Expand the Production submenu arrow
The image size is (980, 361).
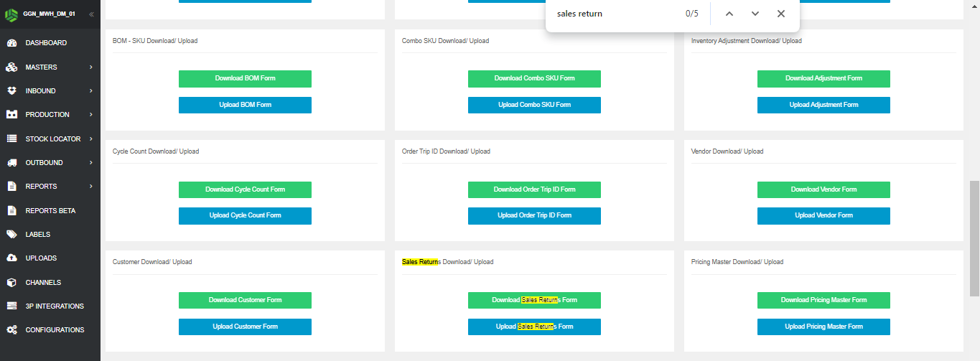point(91,115)
